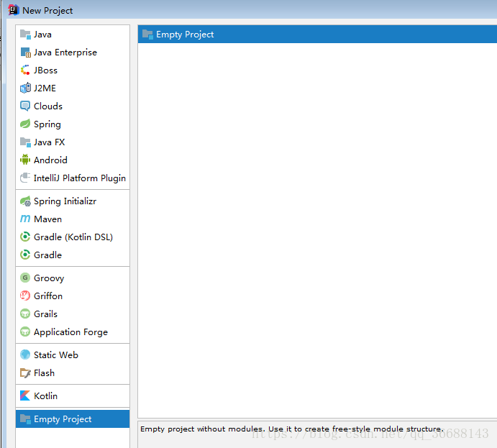This screenshot has width=497, height=448.
Task: Select Java project type
Action: [x=73, y=35]
